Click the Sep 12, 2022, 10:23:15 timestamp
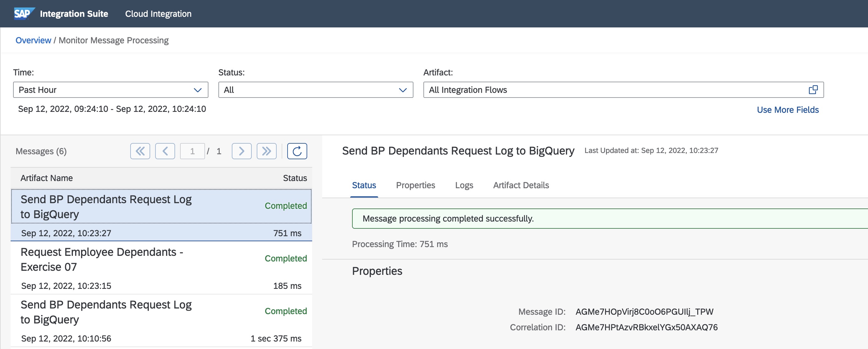Image resolution: width=868 pixels, height=349 pixels. coord(66,286)
